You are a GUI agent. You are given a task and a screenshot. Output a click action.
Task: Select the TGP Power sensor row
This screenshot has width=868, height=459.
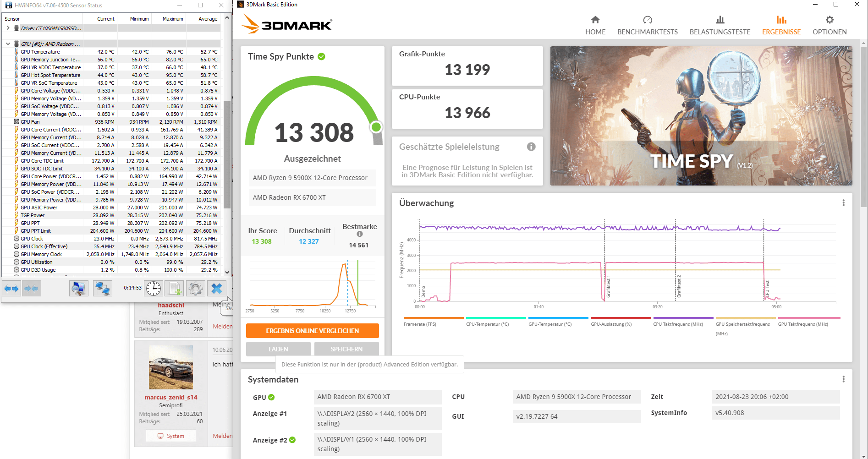tap(111, 215)
